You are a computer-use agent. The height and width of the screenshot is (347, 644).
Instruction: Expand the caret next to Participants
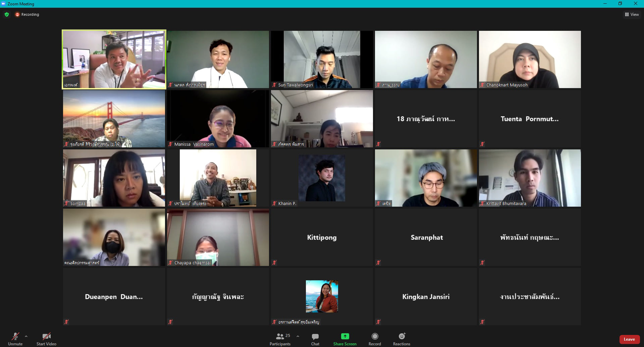pos(298,336)
